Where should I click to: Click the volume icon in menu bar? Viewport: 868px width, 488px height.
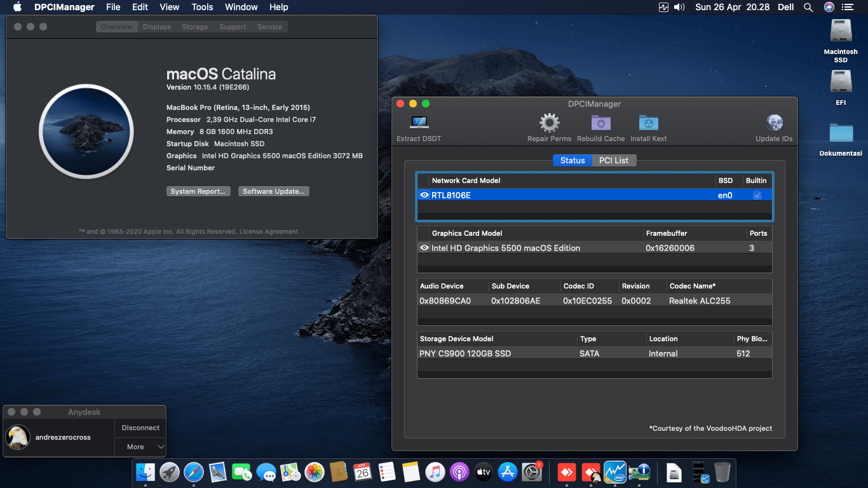[x=679, y=7]
